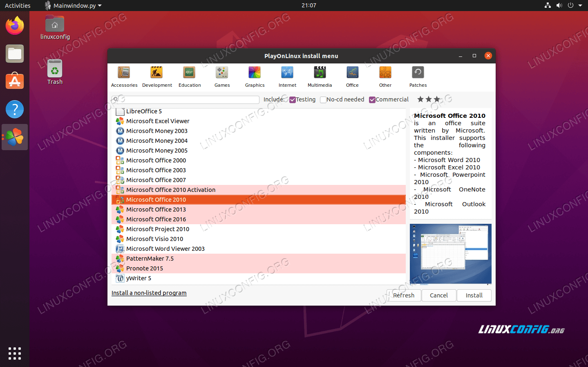
Task: Click the Install button
Action: pyautogui.click(x=474, y=295)
